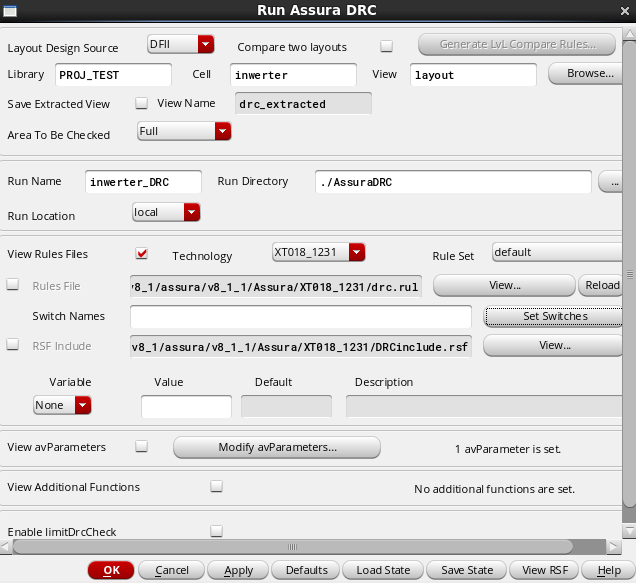Click the Save State button

click(x=466, y=570)
